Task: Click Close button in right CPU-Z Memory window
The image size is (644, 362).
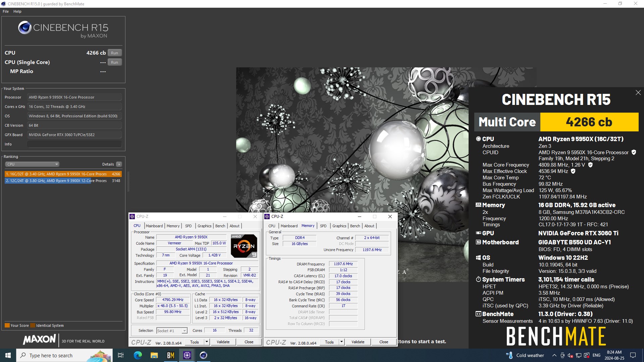Action: click(384, 342)
